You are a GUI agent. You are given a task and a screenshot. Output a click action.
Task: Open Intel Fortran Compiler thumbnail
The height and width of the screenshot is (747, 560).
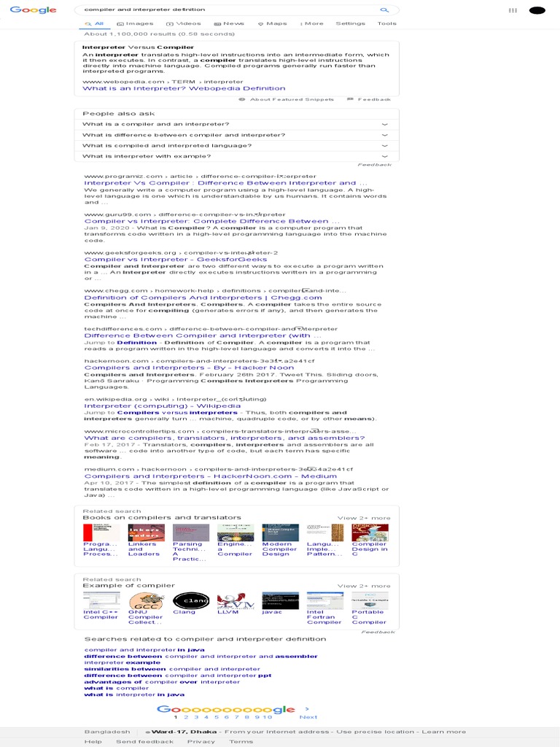(x=325, y=600)
